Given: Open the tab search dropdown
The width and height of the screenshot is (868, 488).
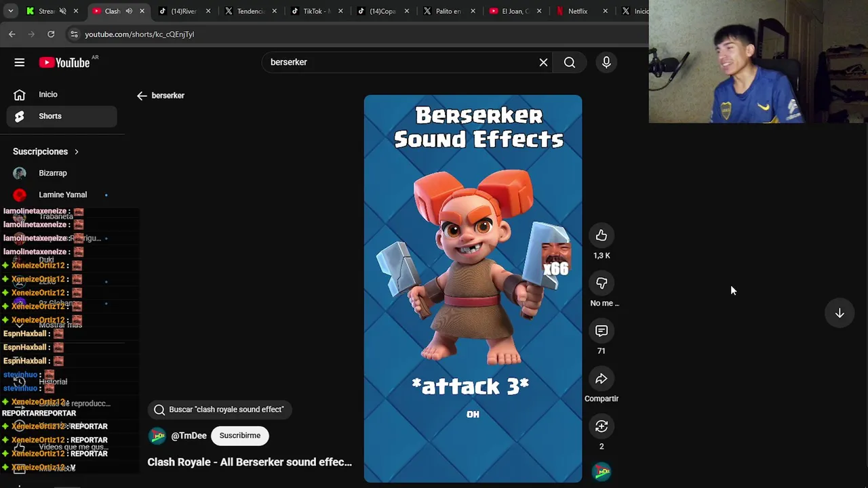Looking at the screenshot, I should pyautogui.click(x=10, y=11).
